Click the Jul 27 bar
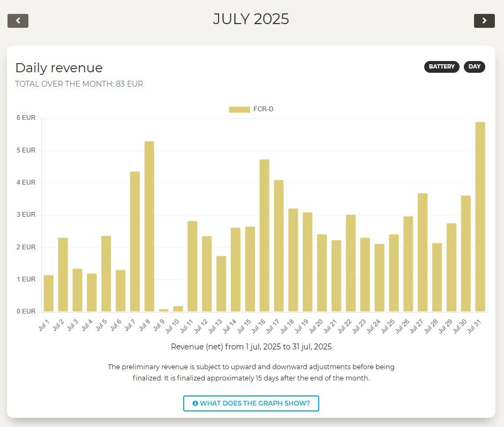504x427 pixels. pyautogui.click(x=423, y=252)
